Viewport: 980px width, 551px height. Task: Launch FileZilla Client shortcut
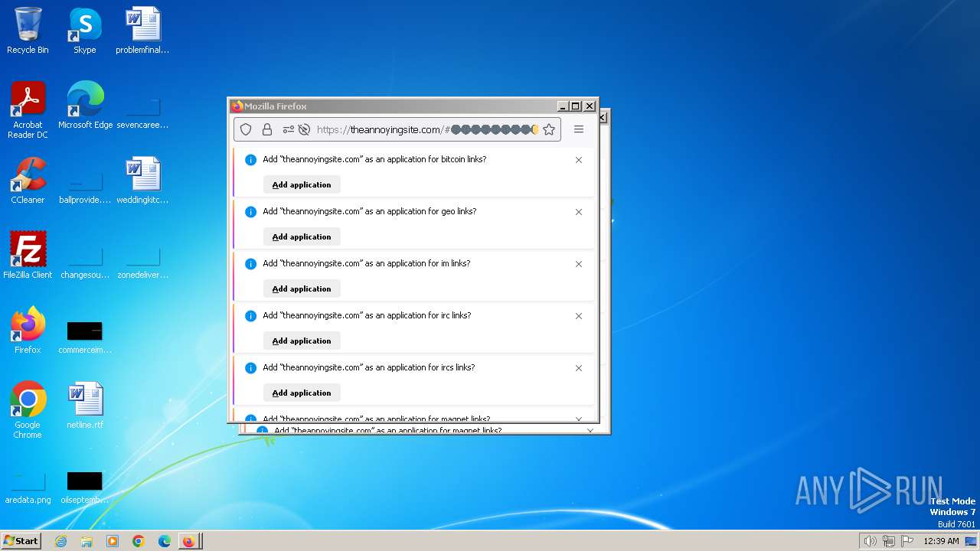coord(28,256)
